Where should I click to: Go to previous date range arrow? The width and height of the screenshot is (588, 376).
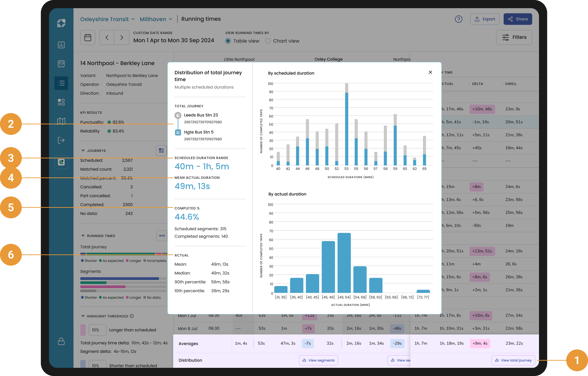click(x=107, y=37)
